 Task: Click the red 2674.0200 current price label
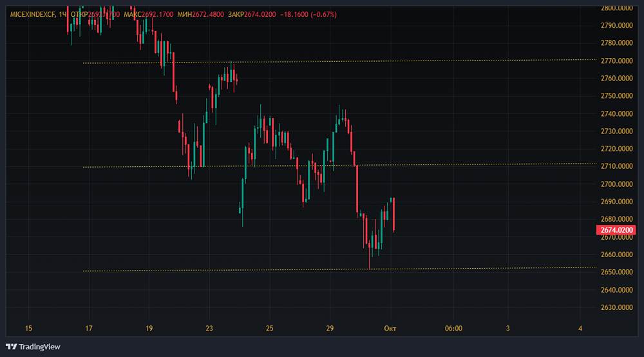(616, 230)
